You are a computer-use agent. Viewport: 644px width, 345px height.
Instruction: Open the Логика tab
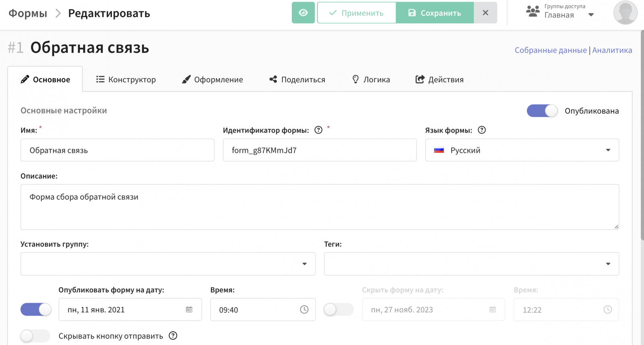[371, 80]
